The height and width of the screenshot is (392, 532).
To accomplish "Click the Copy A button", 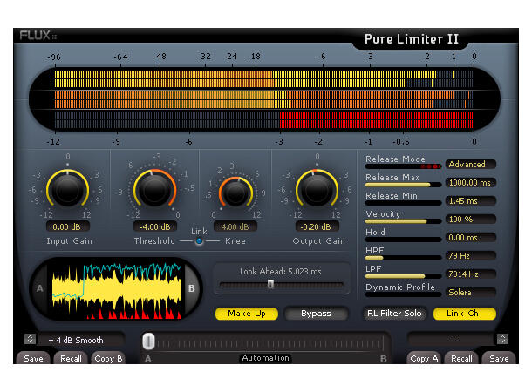I will (x=424, y=358).
